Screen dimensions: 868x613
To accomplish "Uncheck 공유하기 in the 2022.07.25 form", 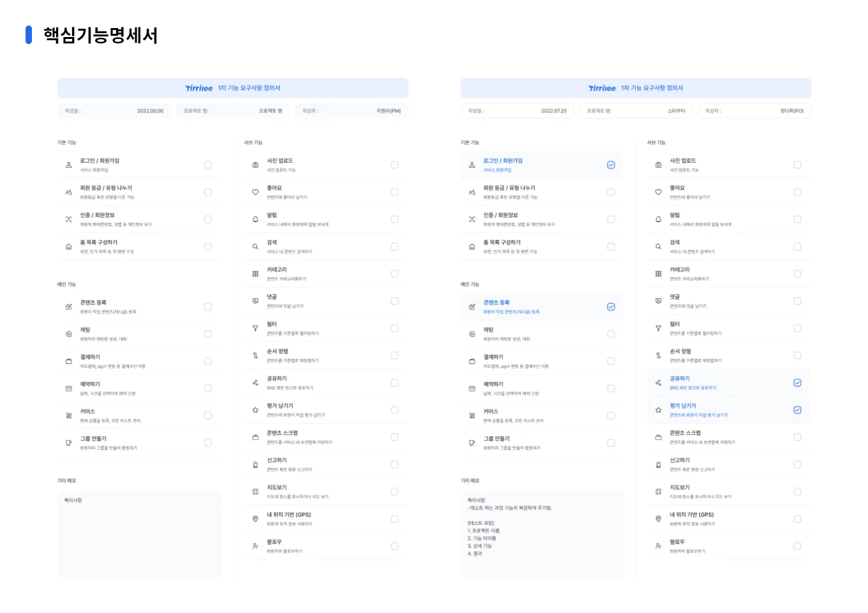I will pyautogui.click(x=797, y=382).
